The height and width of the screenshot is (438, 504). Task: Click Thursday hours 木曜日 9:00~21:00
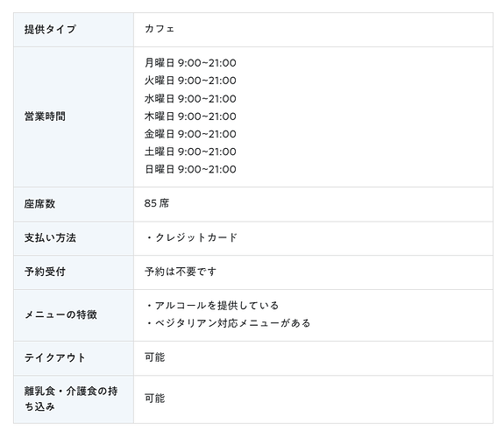pyautogui.click(x=190, y=116)
